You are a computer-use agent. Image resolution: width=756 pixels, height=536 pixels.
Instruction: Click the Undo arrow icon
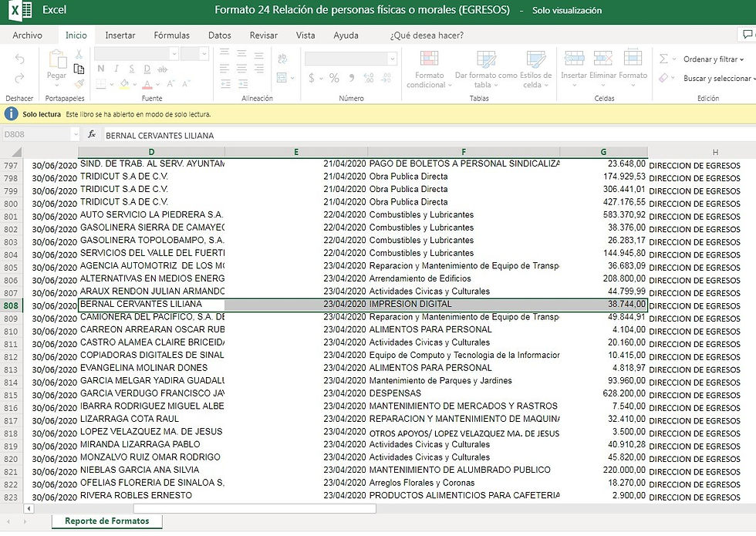point(19,59)
